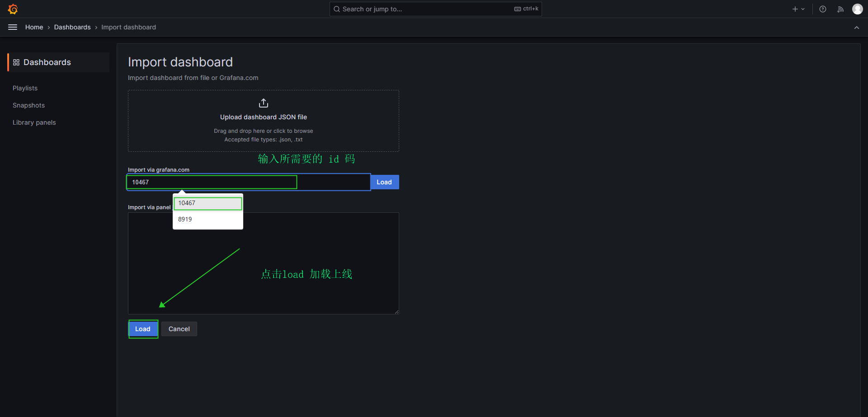The width and height of the screenshot is (868, 417).
Task: Click the Home breadcrumb link
Action: click(34, 27)
